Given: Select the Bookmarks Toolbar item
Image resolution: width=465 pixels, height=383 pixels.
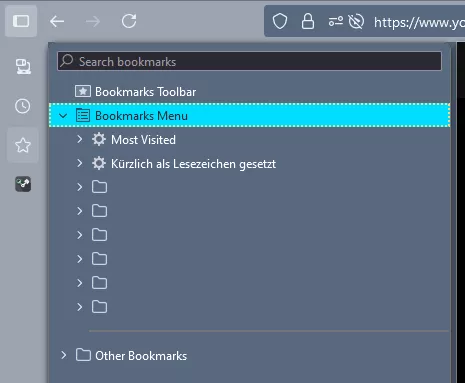Looking at the screenshot, I should [x=145, y=92].
